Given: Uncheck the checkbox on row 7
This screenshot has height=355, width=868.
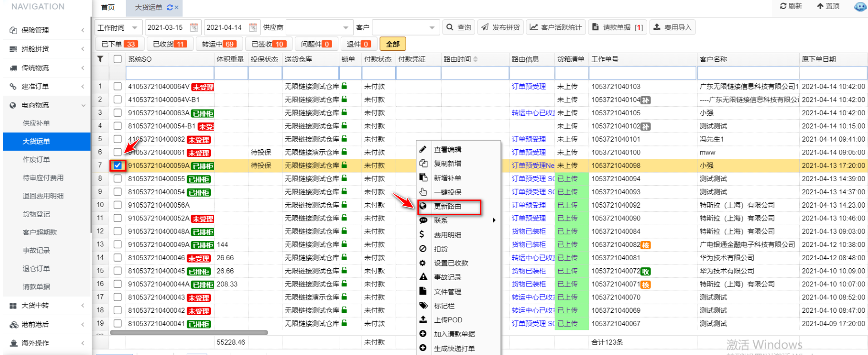Looking at the screenshot, I should point(118,165).
